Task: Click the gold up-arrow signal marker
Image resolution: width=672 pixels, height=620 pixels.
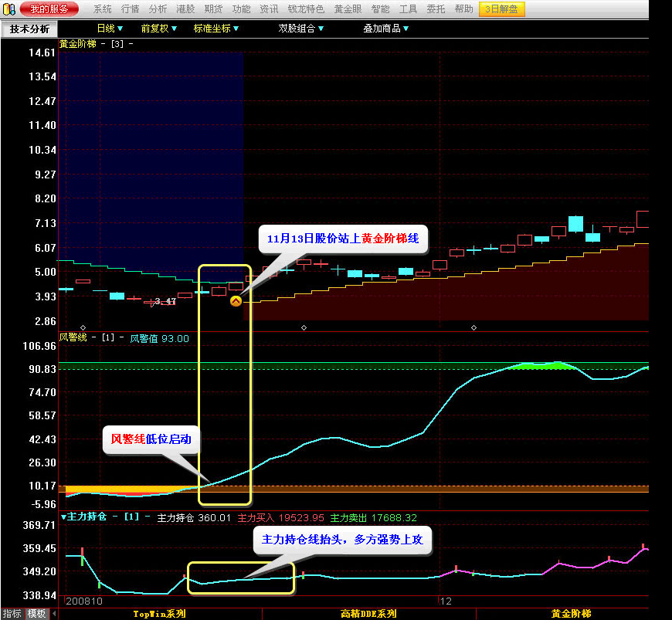Action: tap(236, 301)
